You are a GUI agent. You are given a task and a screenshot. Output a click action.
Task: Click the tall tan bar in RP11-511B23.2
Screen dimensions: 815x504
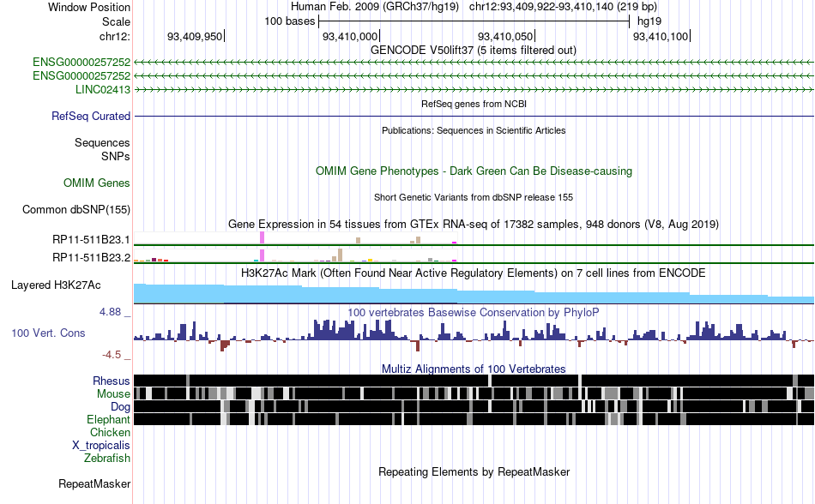340,255
